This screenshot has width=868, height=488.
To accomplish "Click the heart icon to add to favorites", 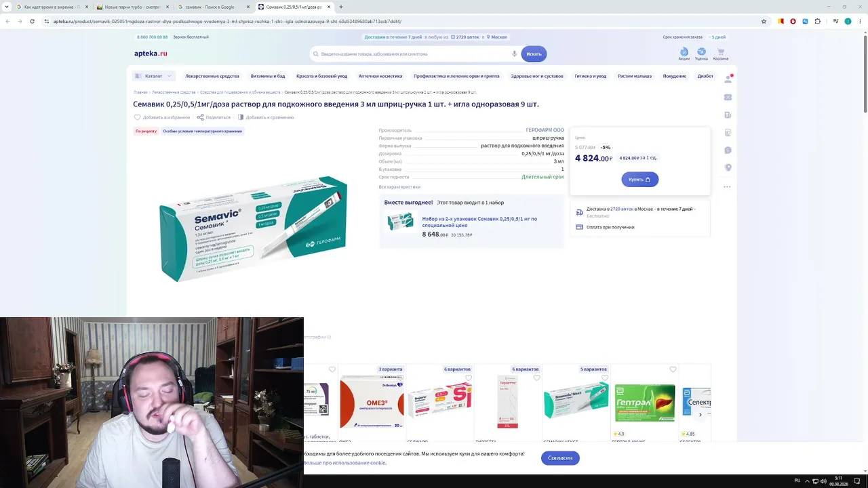I will coord(137,117).
